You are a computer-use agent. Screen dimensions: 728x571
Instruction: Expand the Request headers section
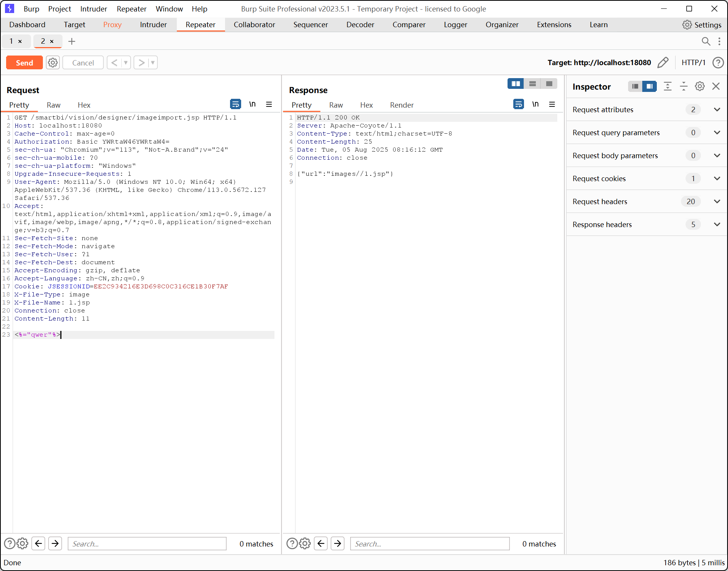[717, 201]
